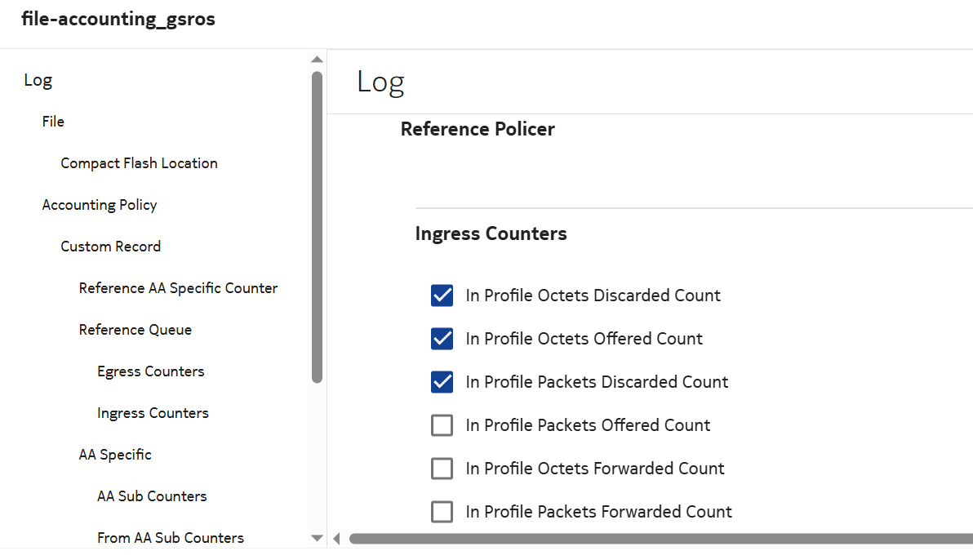
Task: Tick In Profile Packets Forwarded Count checkbox
Action: pos(442,512)
